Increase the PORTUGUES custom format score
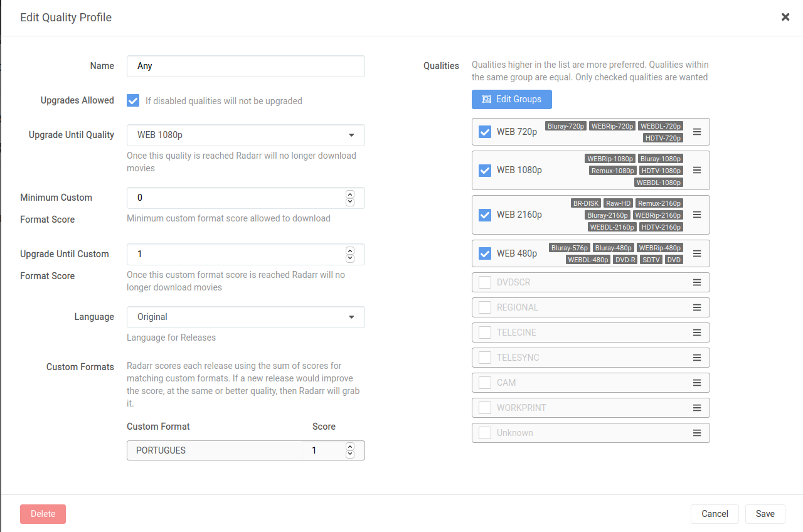 [350, 447]
